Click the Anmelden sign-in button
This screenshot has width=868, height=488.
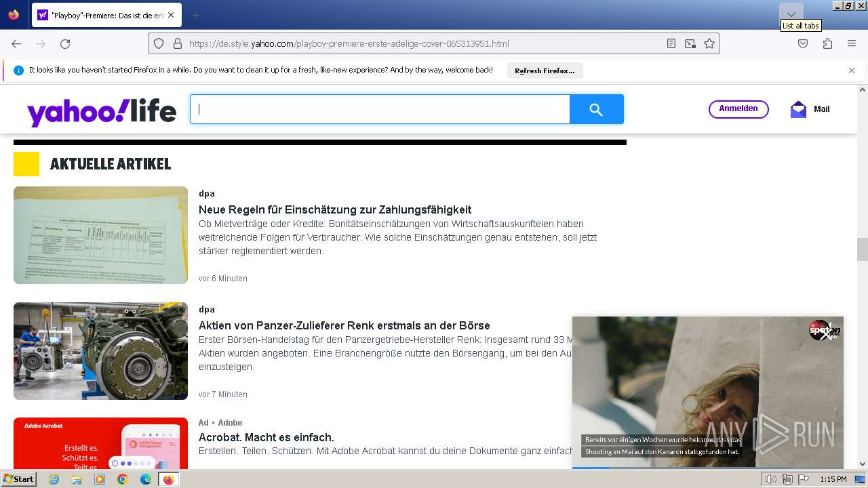click(738, 109)
